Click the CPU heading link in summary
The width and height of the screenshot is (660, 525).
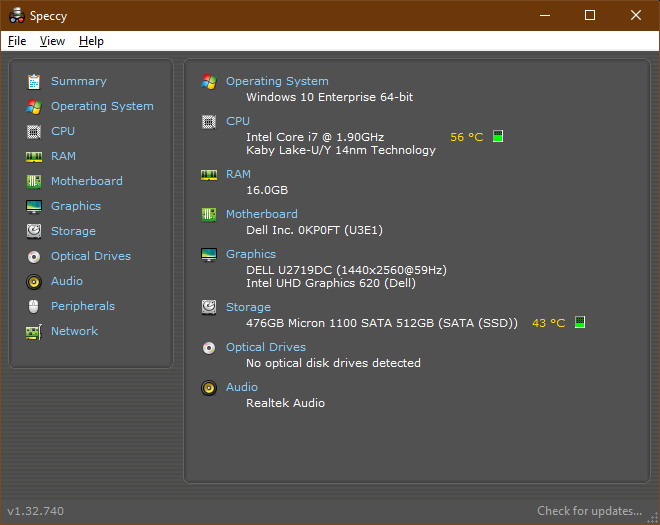238,121
